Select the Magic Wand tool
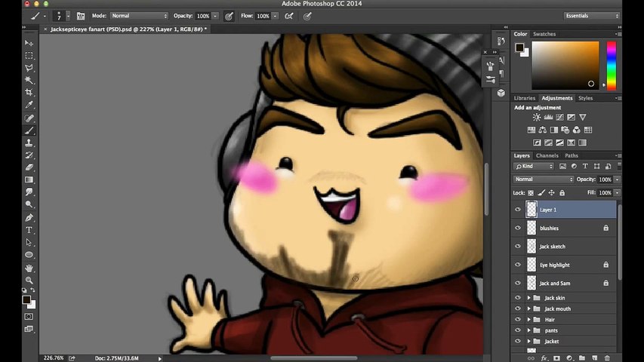This screenshot has width=644, height=362. (x=29, y=80)
